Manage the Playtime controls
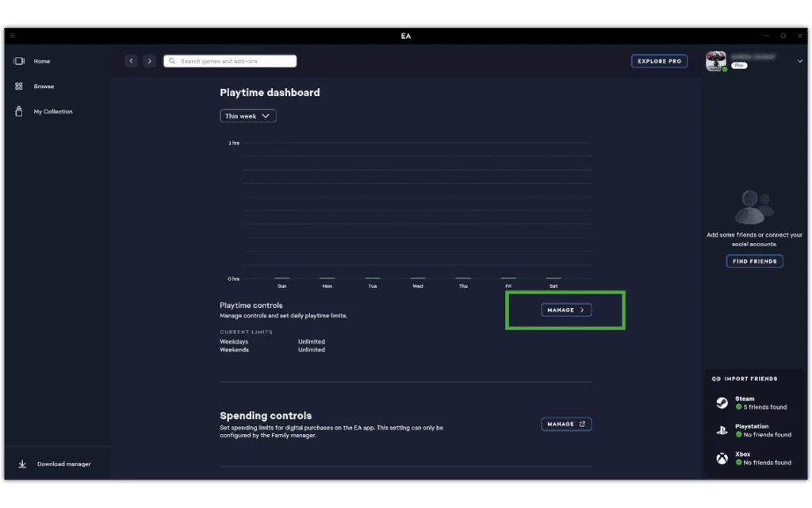Image resolution: width=812 pixels, height=508 pixels. click(566, 310)
